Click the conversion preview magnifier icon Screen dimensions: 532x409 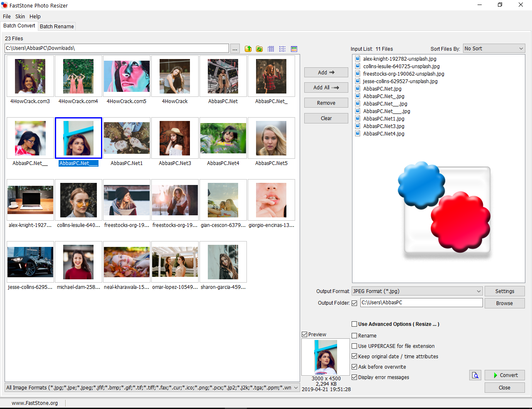click(475, 375)
